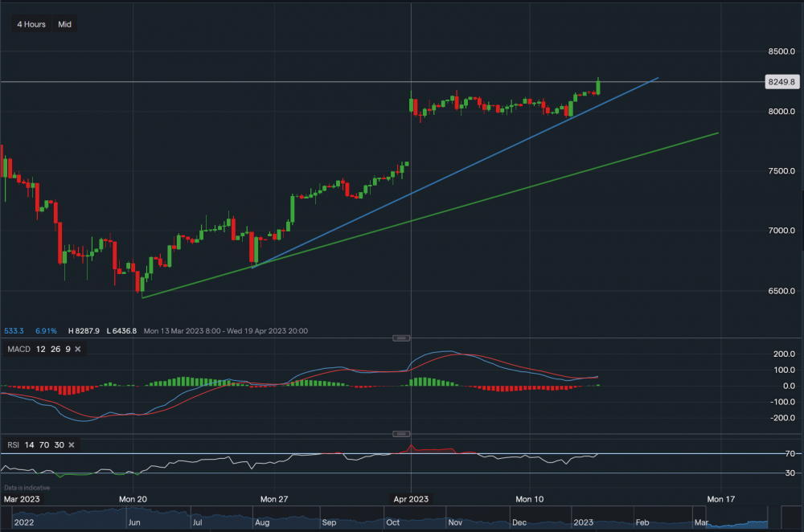The width and height of the screenshot is (804, 532).
Task: Click the high value 8287.9
Action: [83, 330]
